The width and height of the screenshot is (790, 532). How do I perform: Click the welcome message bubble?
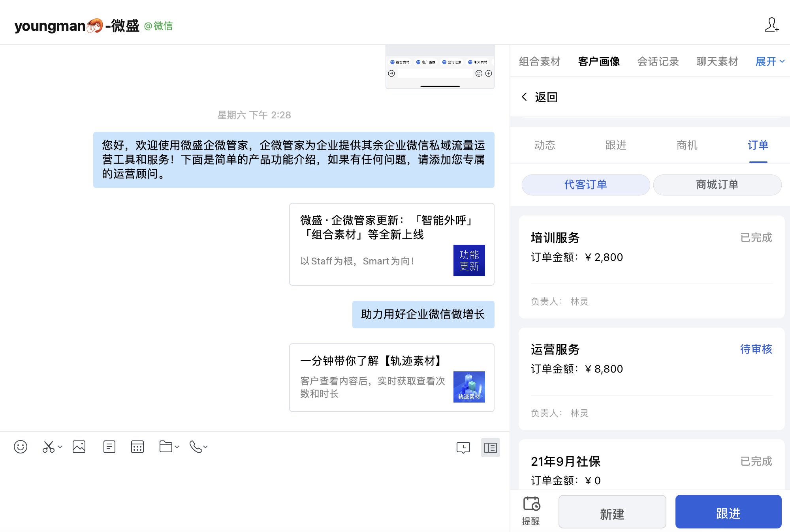(x=294, y=160)
